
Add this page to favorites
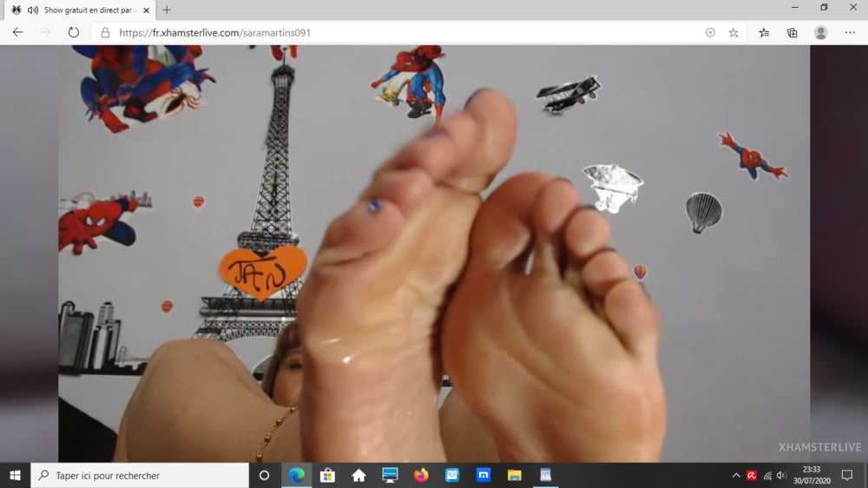[733, 33]
